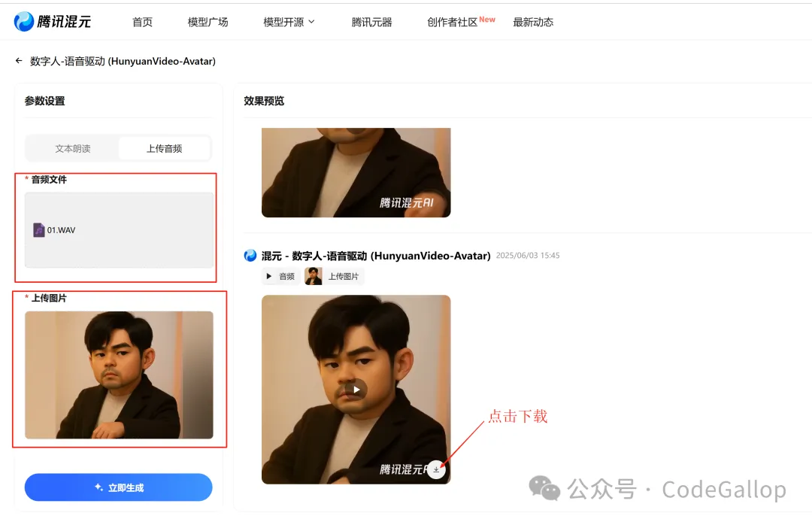
Task: Expand the 模型开源 dropdown
Action: tap(289, 22)
